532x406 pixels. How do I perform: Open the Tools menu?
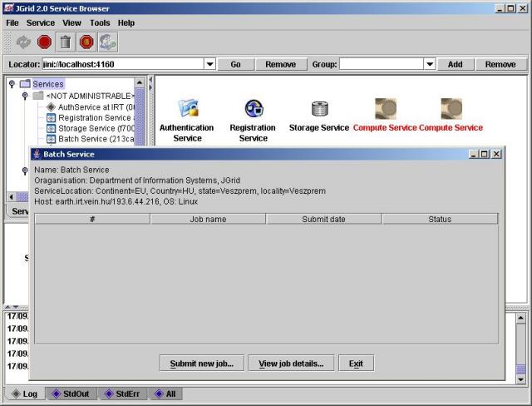tap(100, 23)
